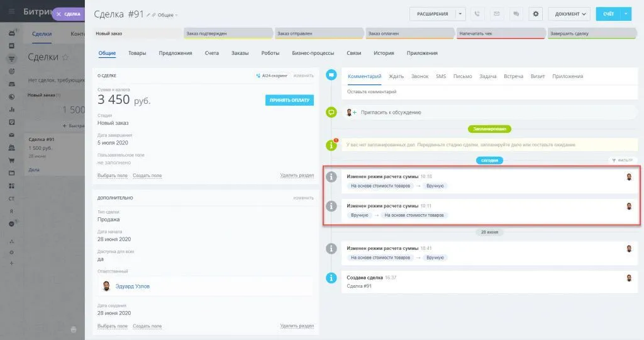Click the phone call icon in header
Screen dimensions: 644x340
479,14
